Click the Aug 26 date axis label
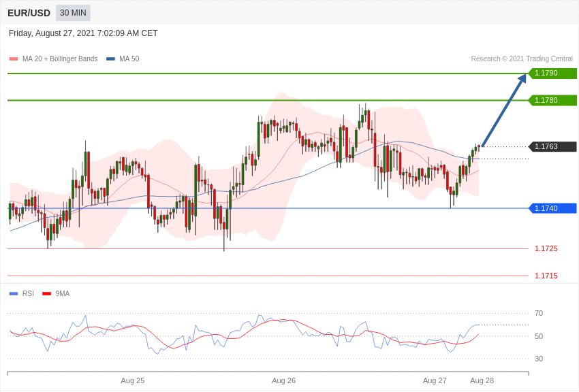 coord(283,380)
